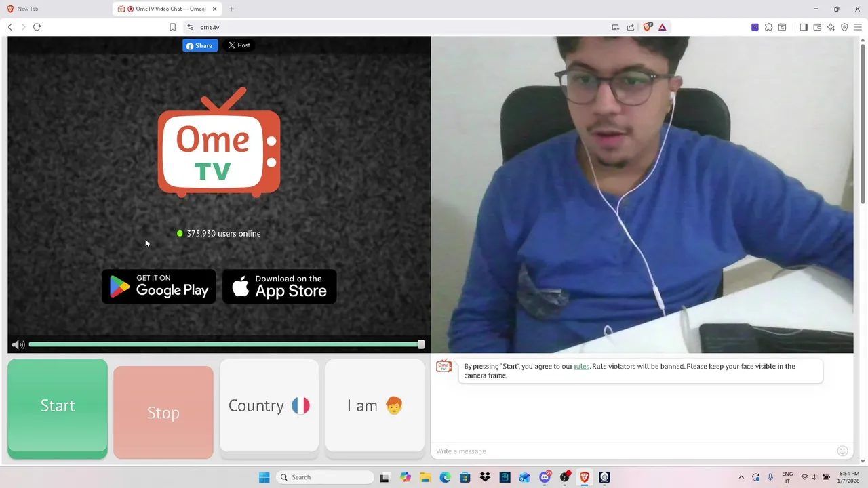Open a new browser tab
The width and height of the screenshot is (868, 488).
click(231, 9)
